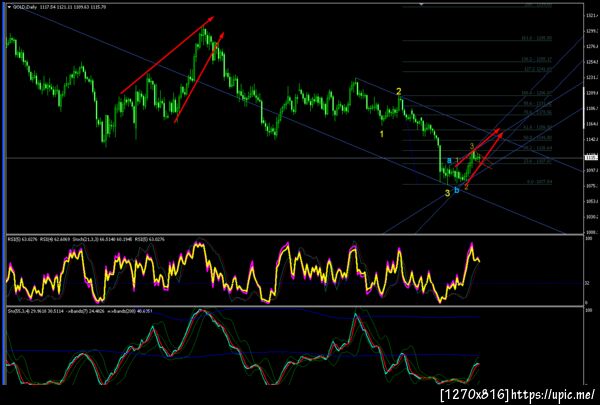Open the dropdown triangle beside GOLD,Daily title
Image resolution: width=600 pixels, height=405 pixels.
pyautogui.click(x=9, y=7)
